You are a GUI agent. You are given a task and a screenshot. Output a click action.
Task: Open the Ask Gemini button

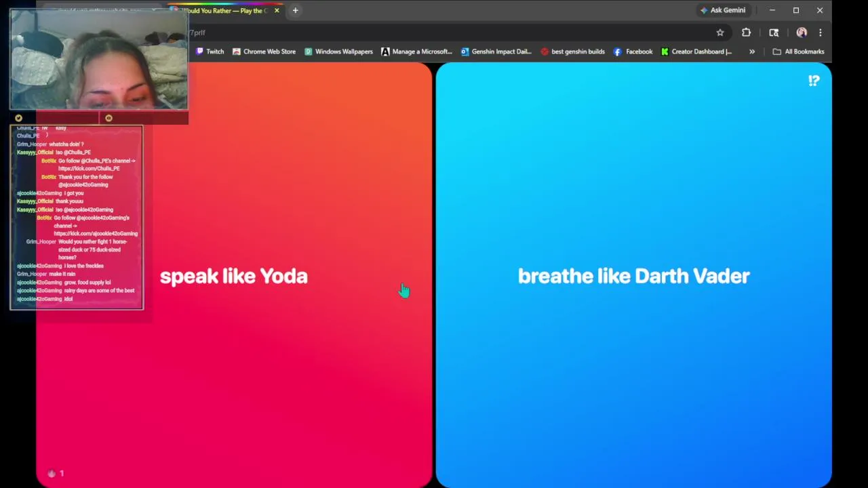click(723, 10)
